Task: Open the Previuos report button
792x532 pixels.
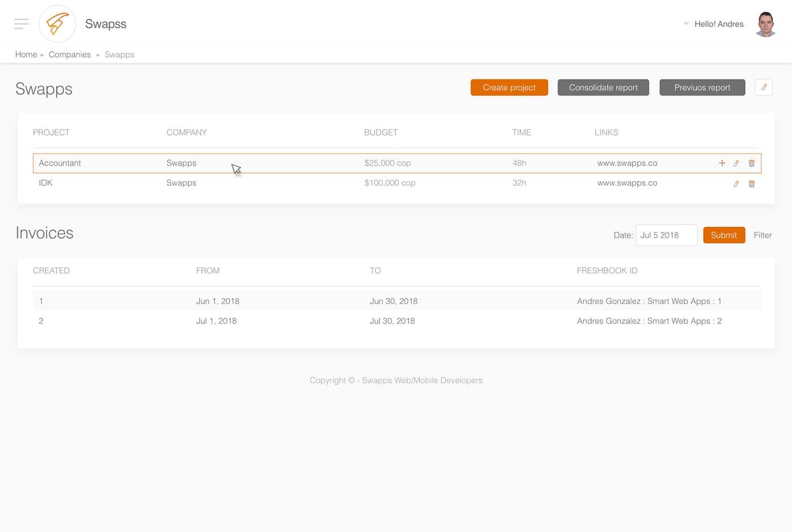Action: click(702, 88)
